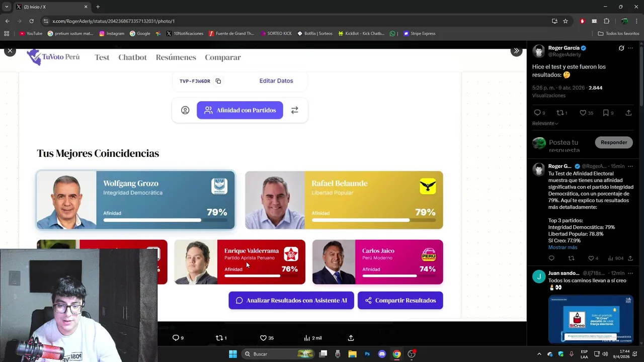Click the TuVoto Perú logo
644x362 pixels.
(x=53, y=57)
